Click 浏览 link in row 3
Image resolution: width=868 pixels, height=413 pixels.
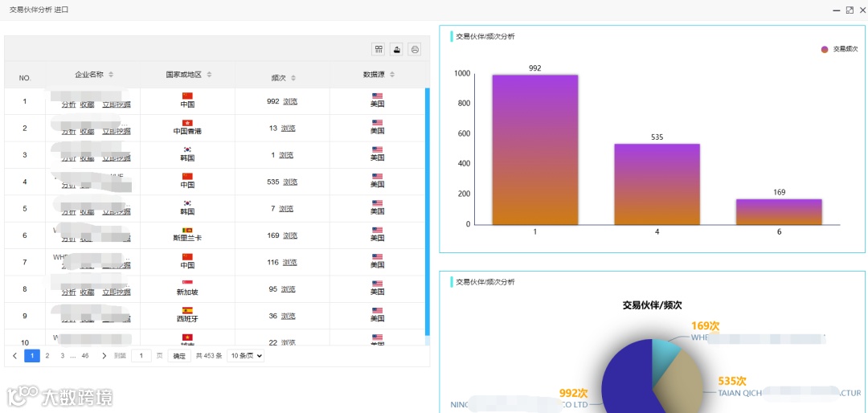pyautogui.click(x=285, y=155)
